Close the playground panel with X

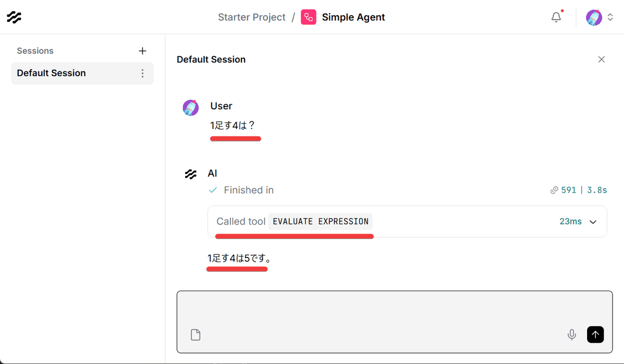pyautogui.click(x=602, y=59)
